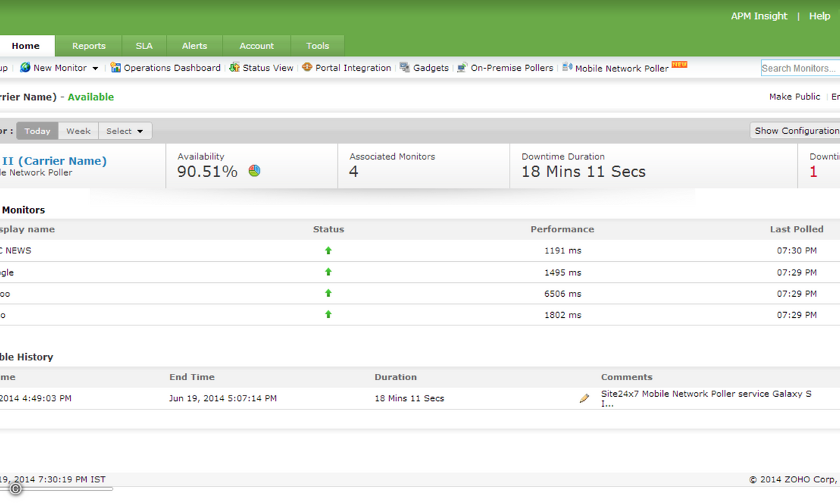Image resolution: width=840 pixels, height=504 pixels.
Task: Click the 18 Mins 11 Secs downtime duration summary
Action: point(584,171)
